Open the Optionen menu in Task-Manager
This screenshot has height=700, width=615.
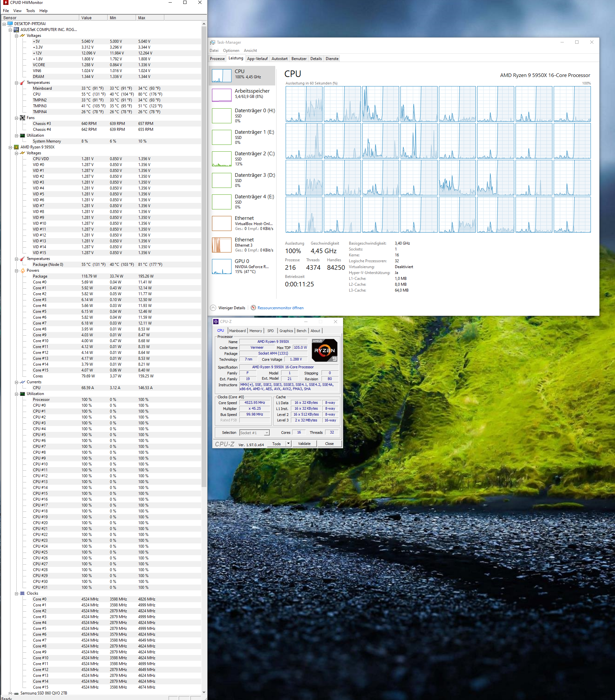tap(231, 50)
